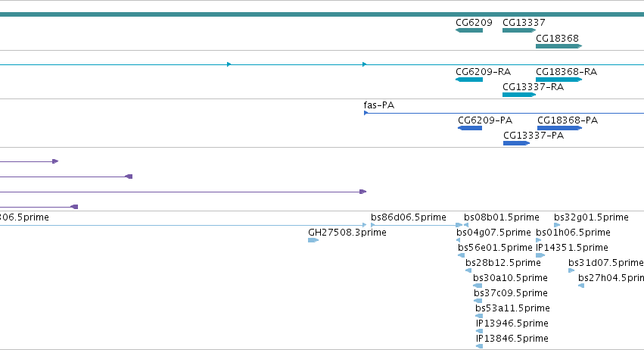644x350 pixels.
Task: Click the bs32g01.5prime EST feature
Action: pyautogui.click(x=557, y=225)
